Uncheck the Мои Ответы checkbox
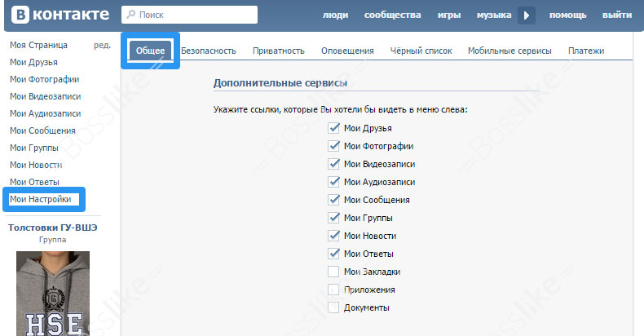This screenshot has width=644, height=336. (333, 254)
